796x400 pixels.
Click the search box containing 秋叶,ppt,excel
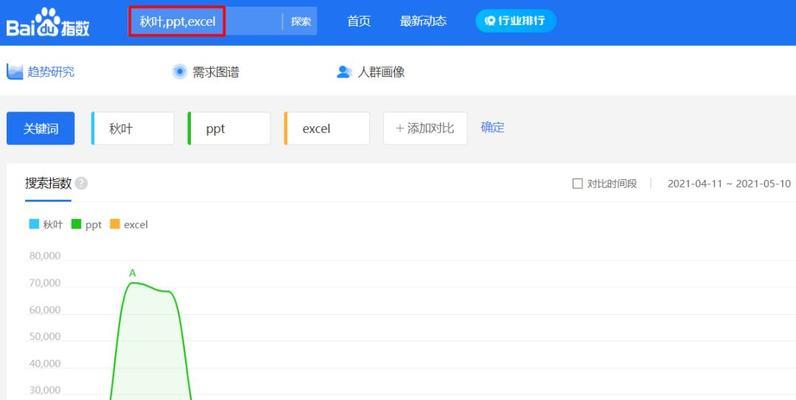click(205, 21)
